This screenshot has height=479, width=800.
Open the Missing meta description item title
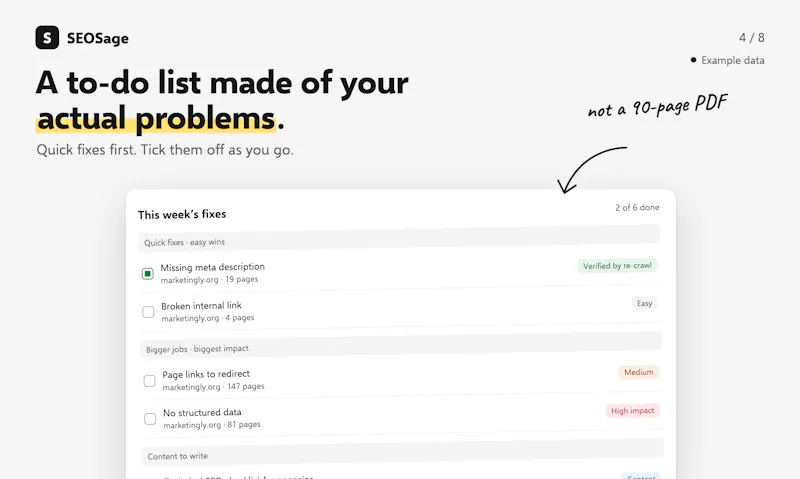(x=212, y=267)
